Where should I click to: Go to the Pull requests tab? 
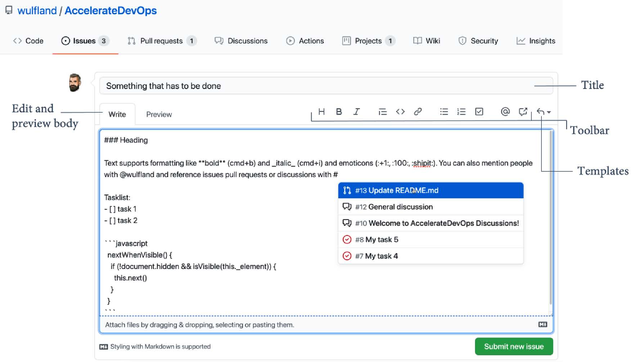point(162,41)
